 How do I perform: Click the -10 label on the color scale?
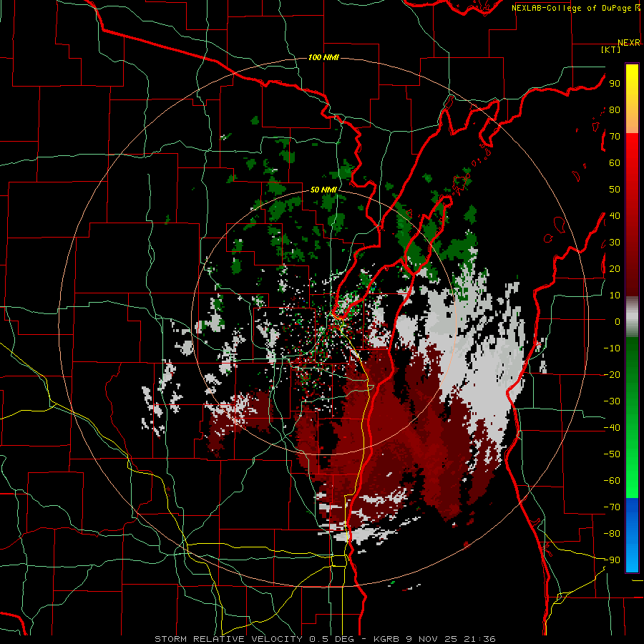(612, 348)
